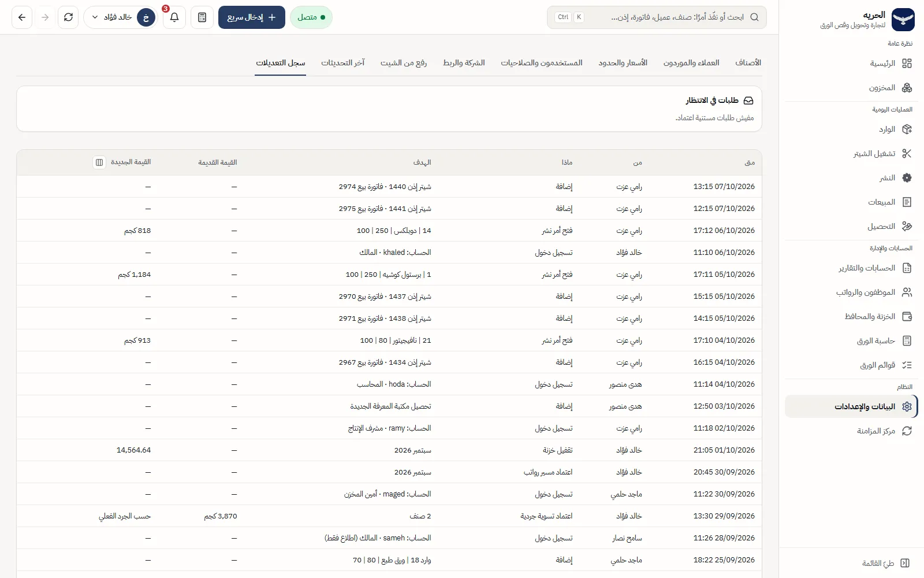Open الخزنة والمحافظ in sidebar
The height and width of the screenshot is (578, 924).
point(851,317)
